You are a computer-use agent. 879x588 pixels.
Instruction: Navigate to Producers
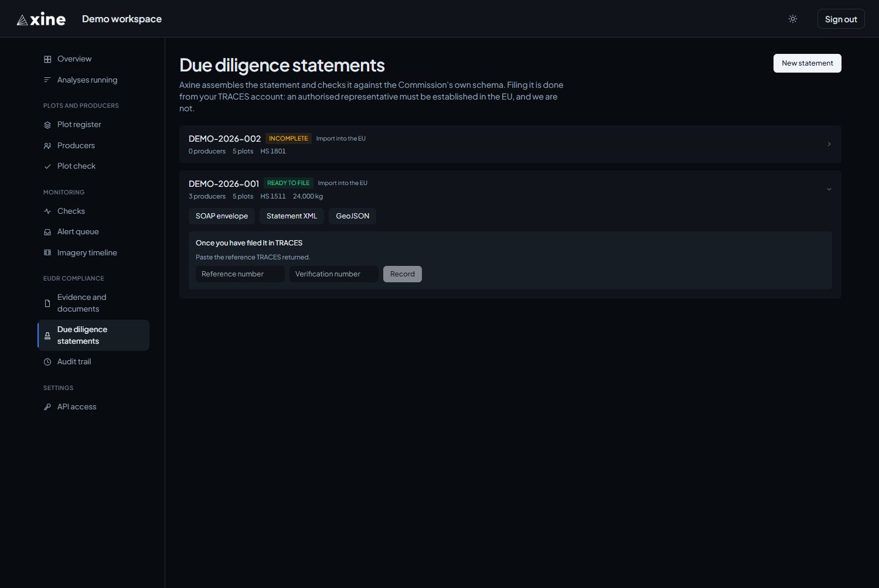93,146
